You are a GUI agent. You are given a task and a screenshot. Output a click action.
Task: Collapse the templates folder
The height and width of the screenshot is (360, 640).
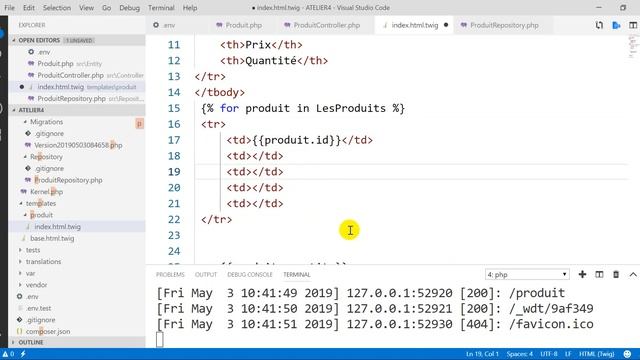click(40, 203)
